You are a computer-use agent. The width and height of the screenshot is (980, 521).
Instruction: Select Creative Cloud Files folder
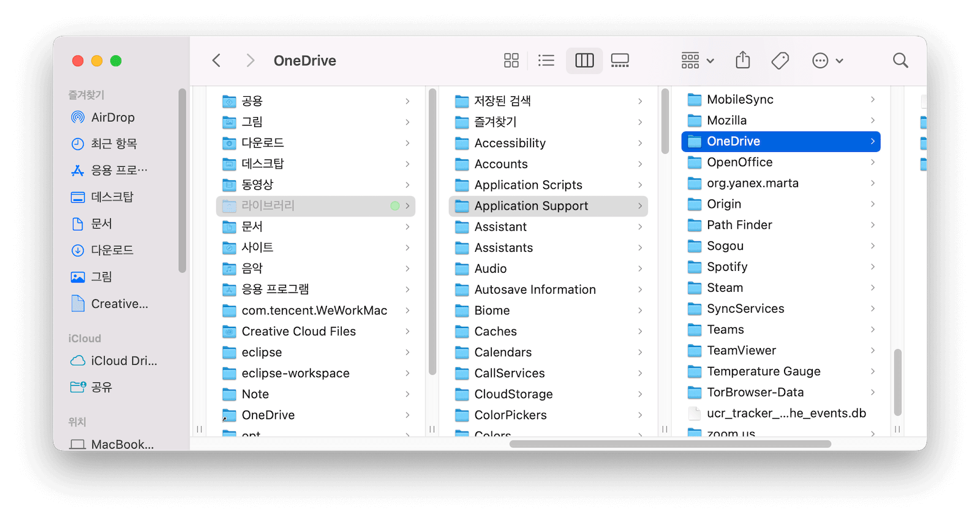click(315, 331)
